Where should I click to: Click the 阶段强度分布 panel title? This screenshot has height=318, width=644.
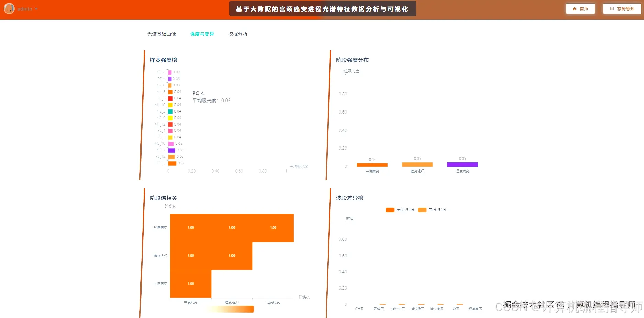tap(352, 60)
